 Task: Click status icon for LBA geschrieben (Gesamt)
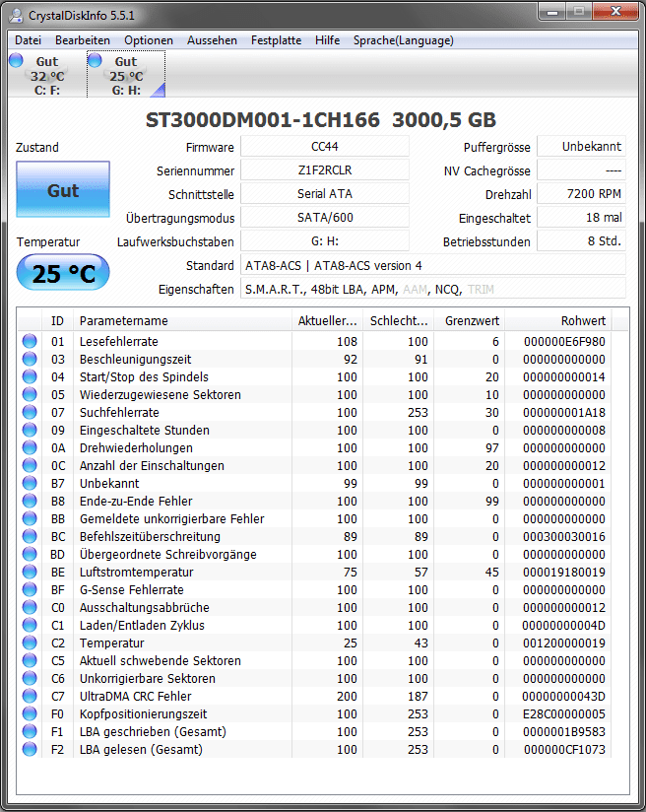tap(30, 731)
